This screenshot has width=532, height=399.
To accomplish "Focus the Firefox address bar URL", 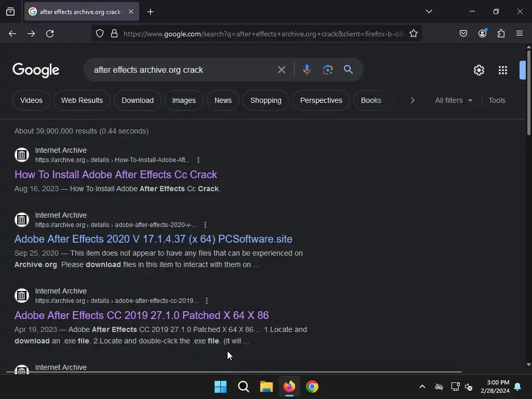I will click(x=263, y=34).
